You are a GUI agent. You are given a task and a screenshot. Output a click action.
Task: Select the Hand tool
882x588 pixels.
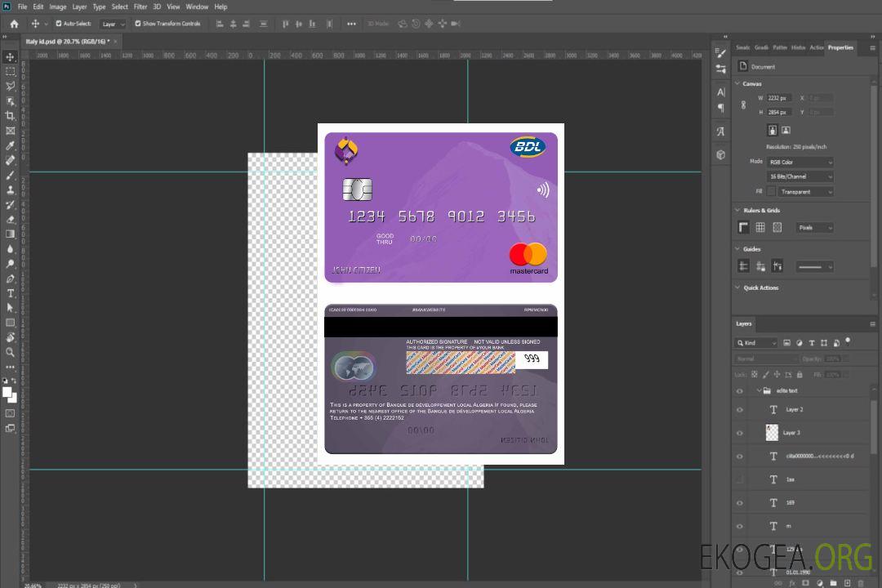pyautogui.click(x=10, y=337)
